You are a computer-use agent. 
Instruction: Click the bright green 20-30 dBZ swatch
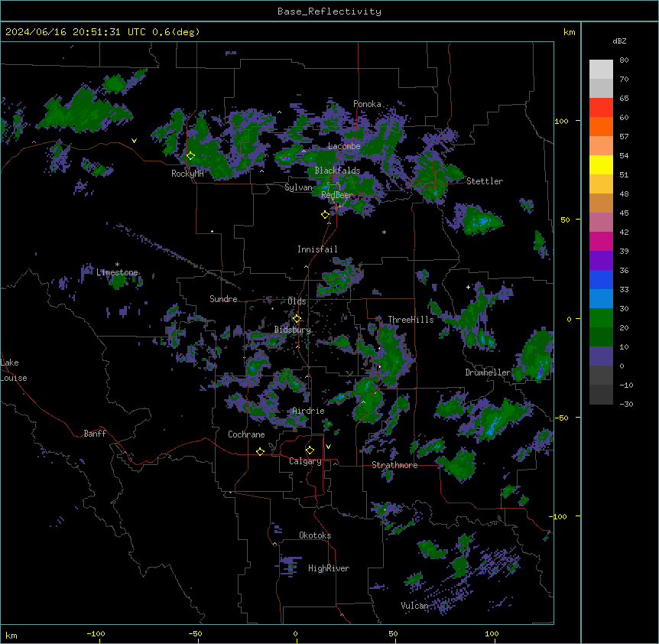601,318
